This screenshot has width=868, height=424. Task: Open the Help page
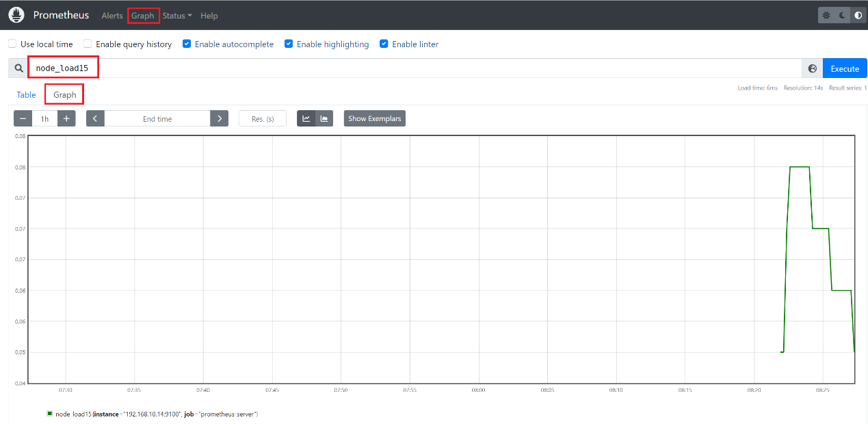[209, 16]
